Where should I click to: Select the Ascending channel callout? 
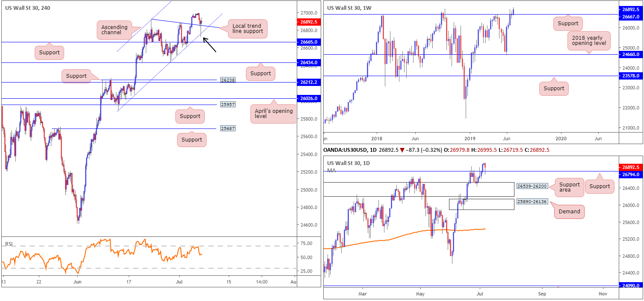(114, 30)
